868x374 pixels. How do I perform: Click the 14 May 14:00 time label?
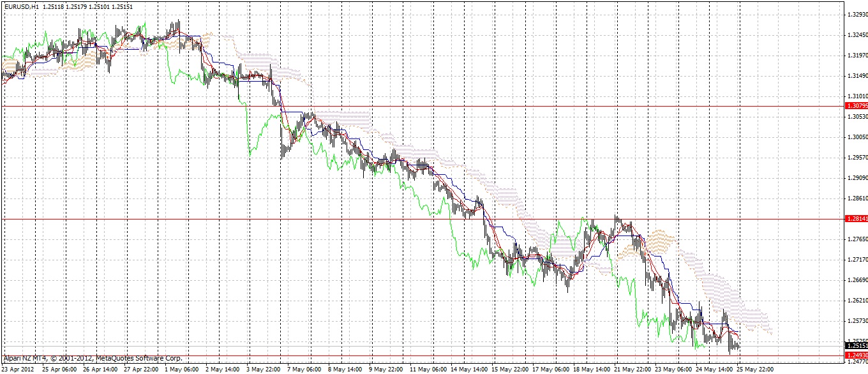pyautogui.click(x=468, y=369)
